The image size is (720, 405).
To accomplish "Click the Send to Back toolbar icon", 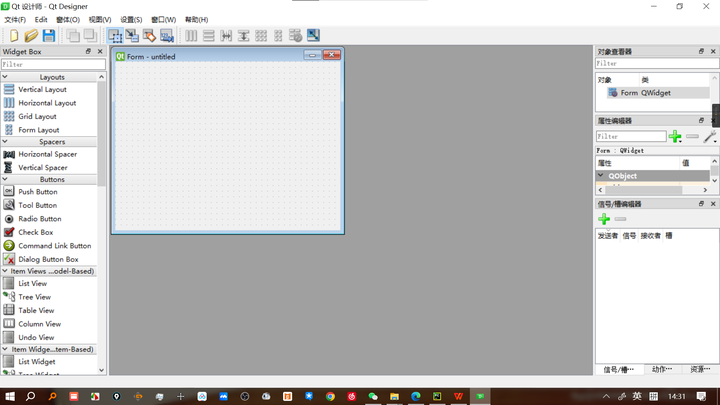I will click(x=73, y=35).
